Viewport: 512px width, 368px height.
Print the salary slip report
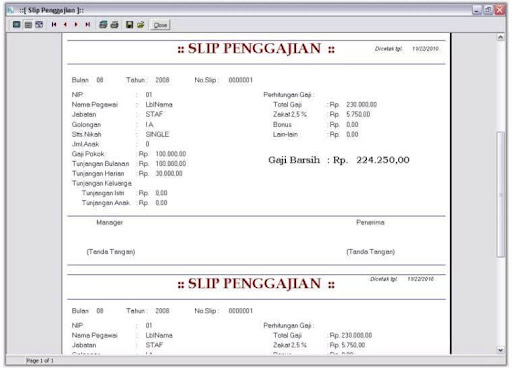click(115, 25)
